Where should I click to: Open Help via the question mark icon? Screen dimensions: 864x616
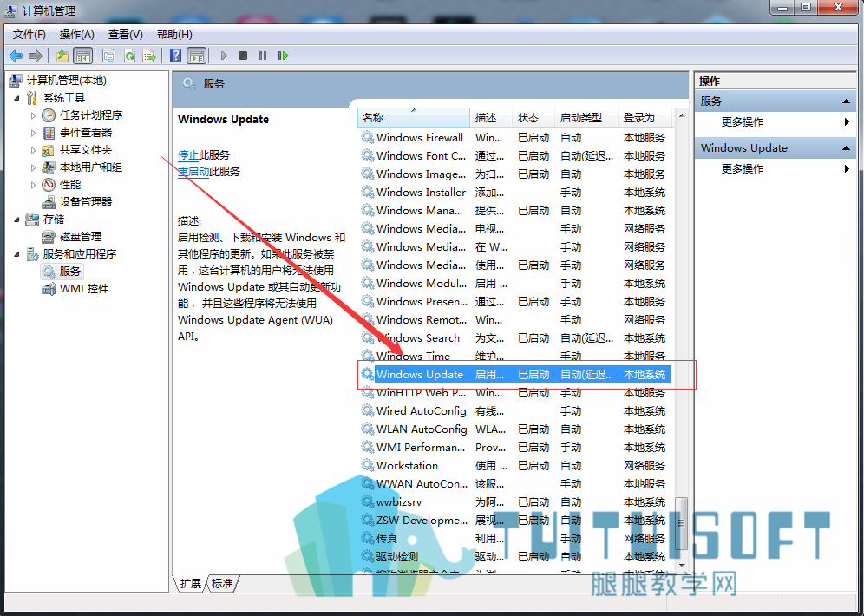click(x=175, y=56)
